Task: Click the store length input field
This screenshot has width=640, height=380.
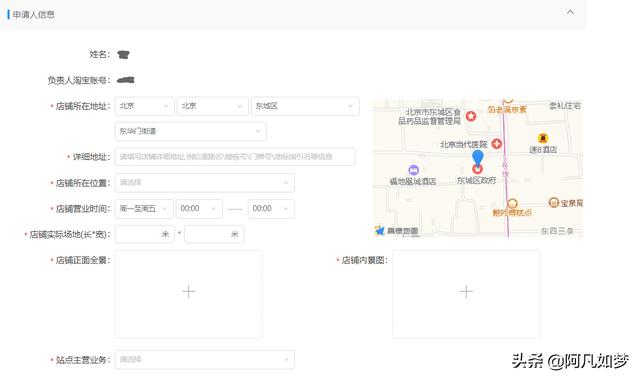Action: click(x=145, y=234)
